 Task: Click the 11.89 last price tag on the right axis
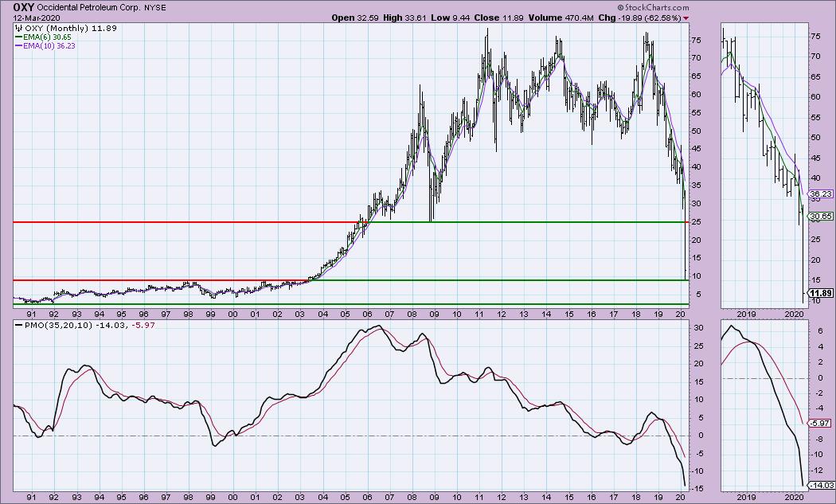tap(820, 293)
